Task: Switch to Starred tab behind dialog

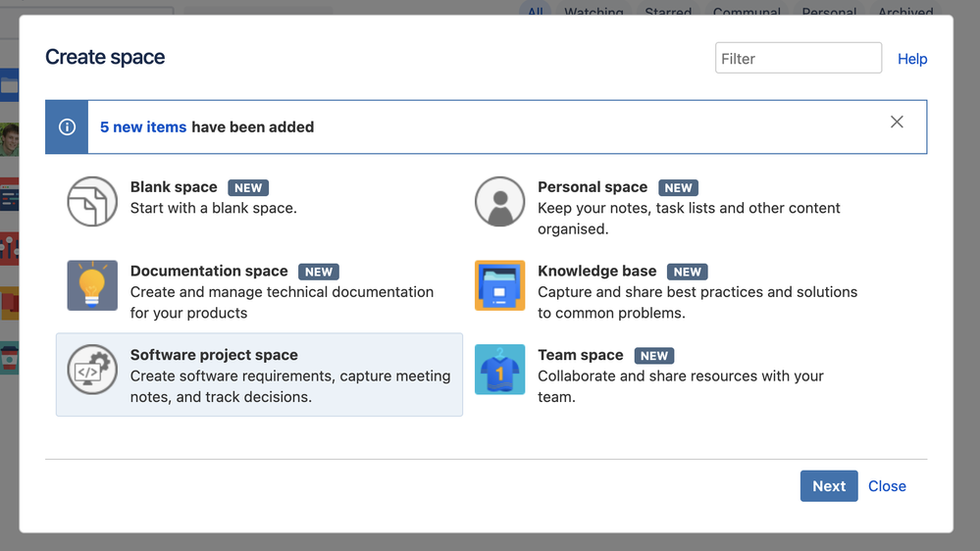Action: (668, 11)
